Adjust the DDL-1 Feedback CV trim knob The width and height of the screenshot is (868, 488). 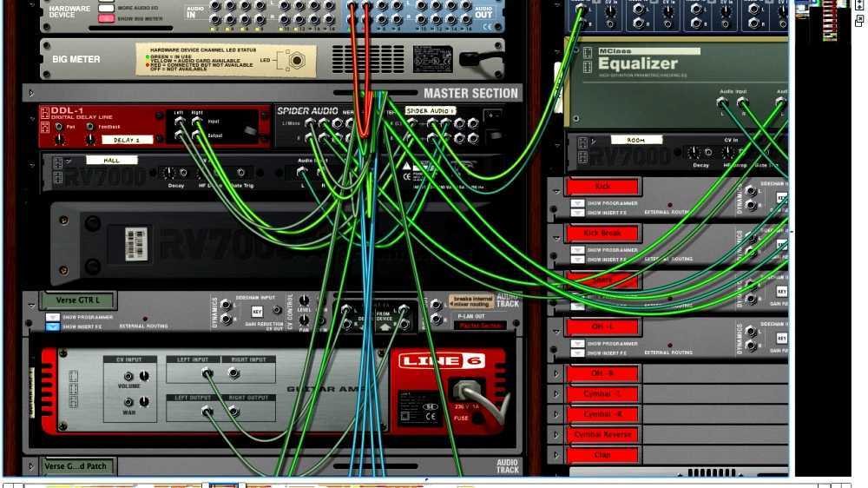(x=90, y=138)
